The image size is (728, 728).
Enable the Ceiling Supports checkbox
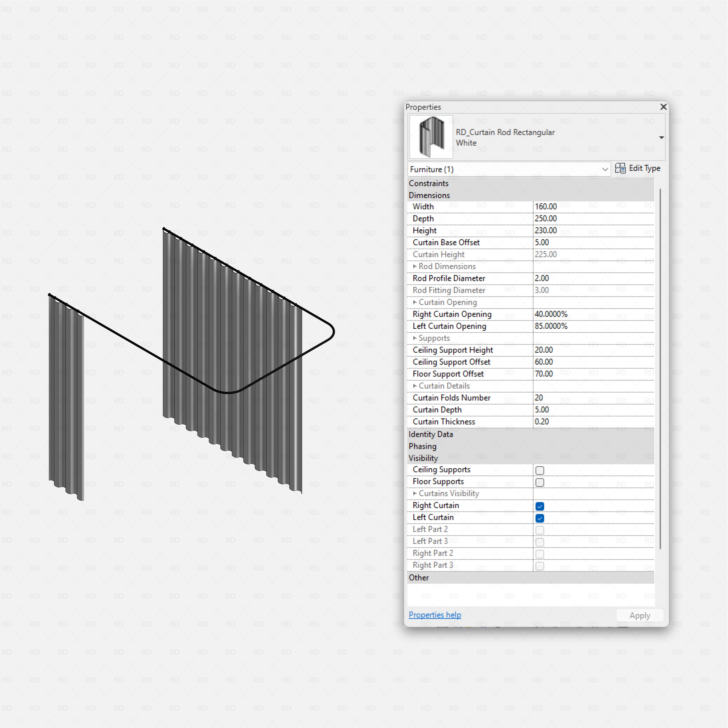pyautogui.click(x=540, y=470)
